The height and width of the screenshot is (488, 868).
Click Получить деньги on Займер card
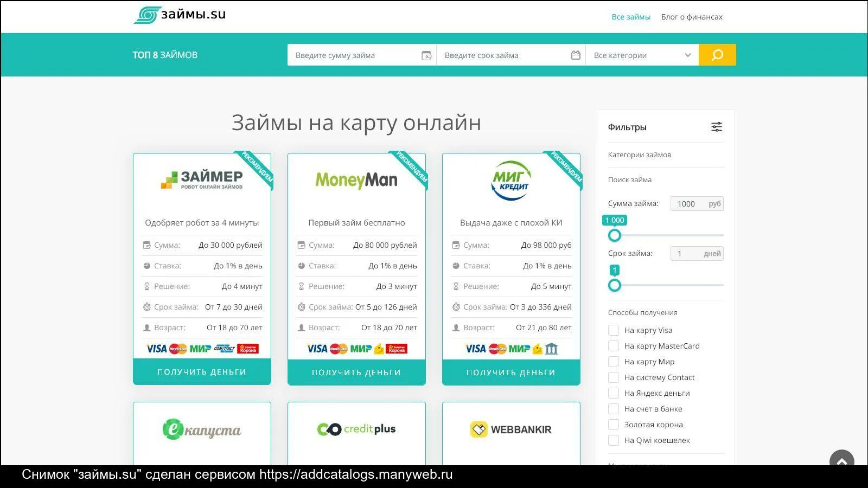point(202,372)
